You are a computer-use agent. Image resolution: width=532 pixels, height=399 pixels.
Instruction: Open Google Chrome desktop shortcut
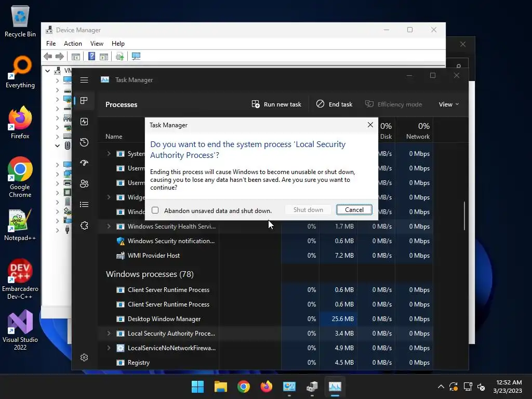click(20, 178)
